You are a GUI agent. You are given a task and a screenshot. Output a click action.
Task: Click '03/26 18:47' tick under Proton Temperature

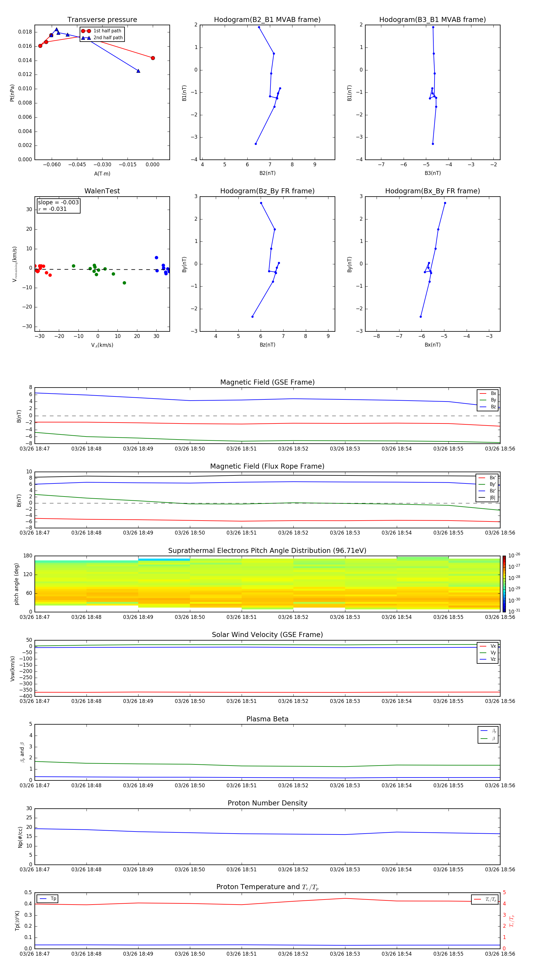(x=35, y=954)
